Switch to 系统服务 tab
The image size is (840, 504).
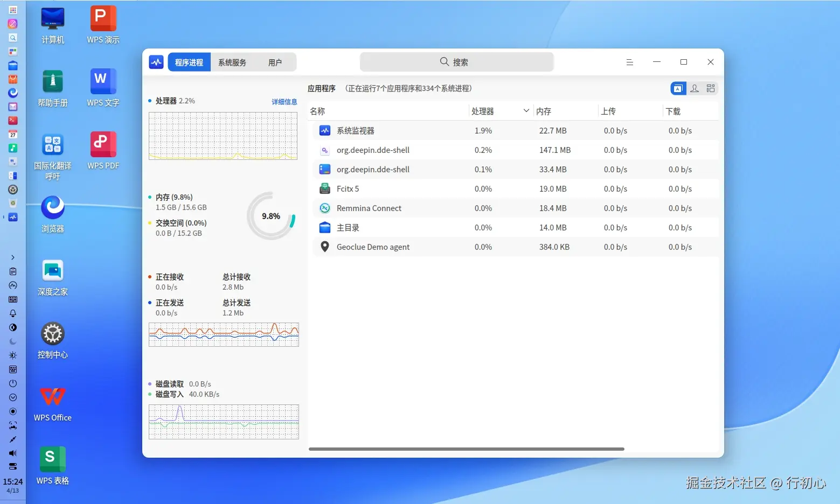pos(232,62)
